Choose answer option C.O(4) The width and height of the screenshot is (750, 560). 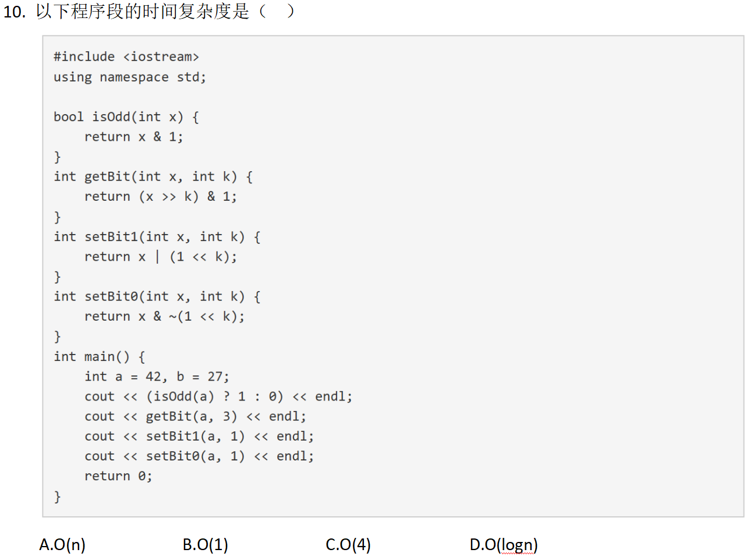(x=348, y=544)
